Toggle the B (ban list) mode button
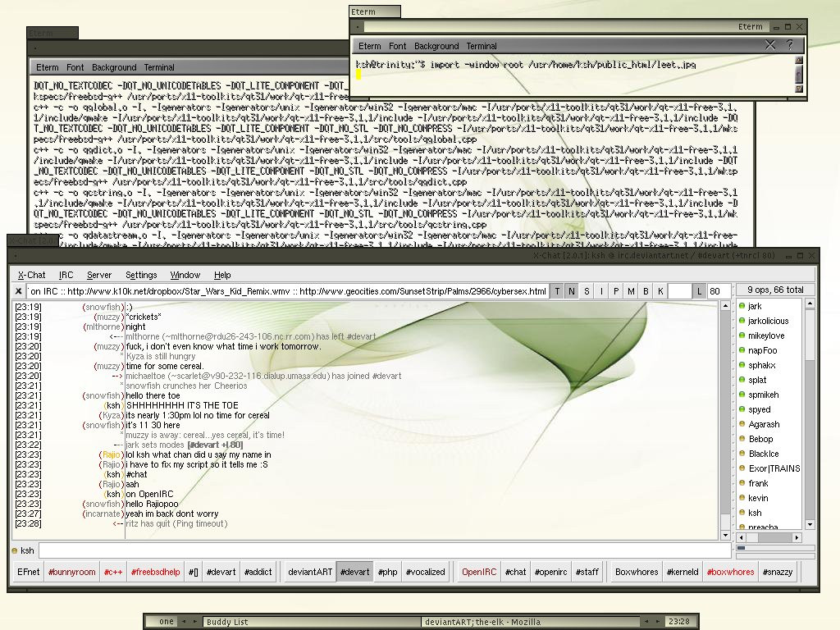 pyautogui.click(x=646, y=291)
